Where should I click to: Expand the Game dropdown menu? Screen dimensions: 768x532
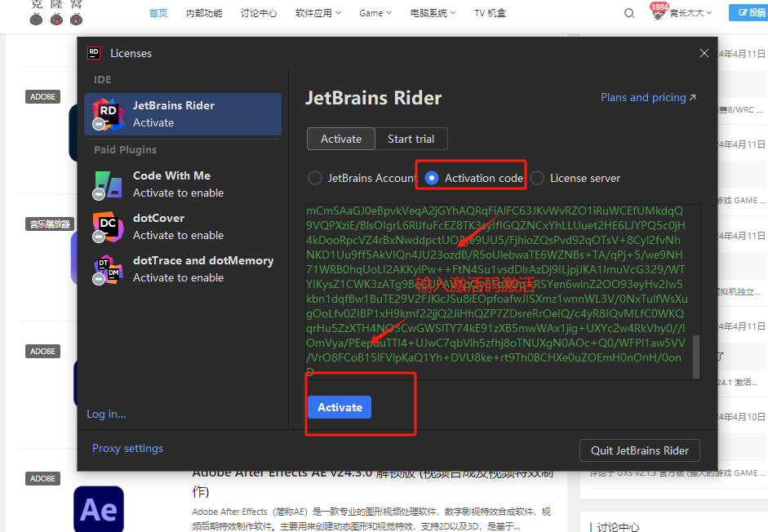pyautogui.click(x=375, y=13)
